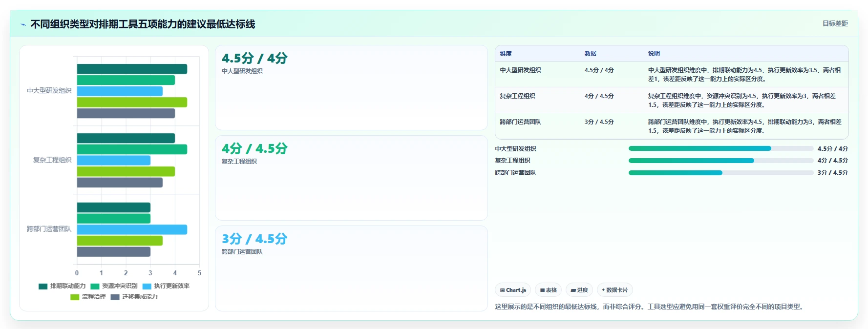Viewport: 868px width, 329px height.
Task: Click the 中大型研发组织 progress bar
Action: (721, 148)
